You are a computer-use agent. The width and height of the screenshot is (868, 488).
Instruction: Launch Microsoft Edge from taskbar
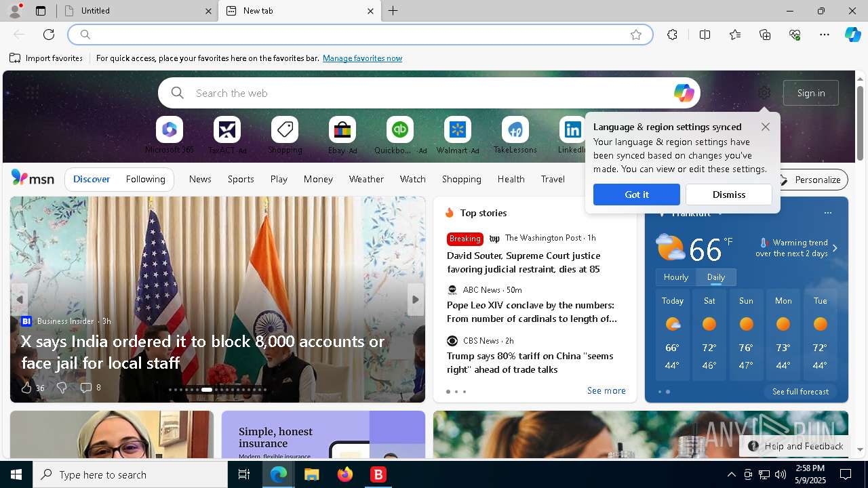[x=279, y=474]
